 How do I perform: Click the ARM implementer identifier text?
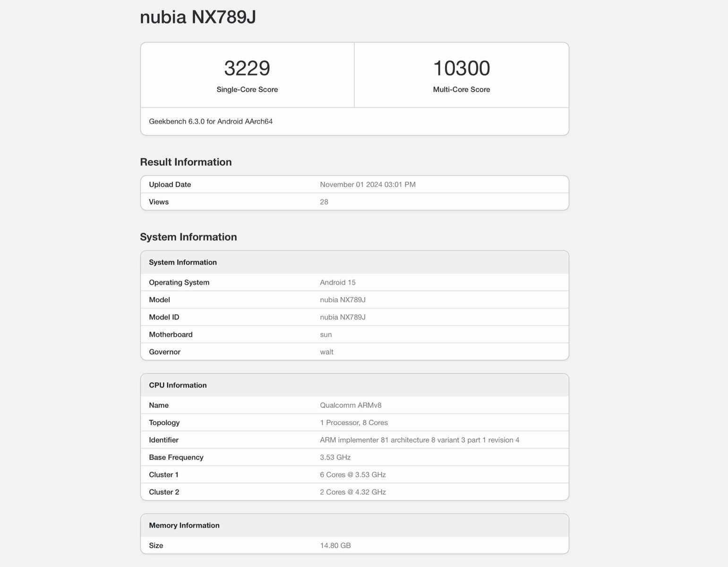420,440
